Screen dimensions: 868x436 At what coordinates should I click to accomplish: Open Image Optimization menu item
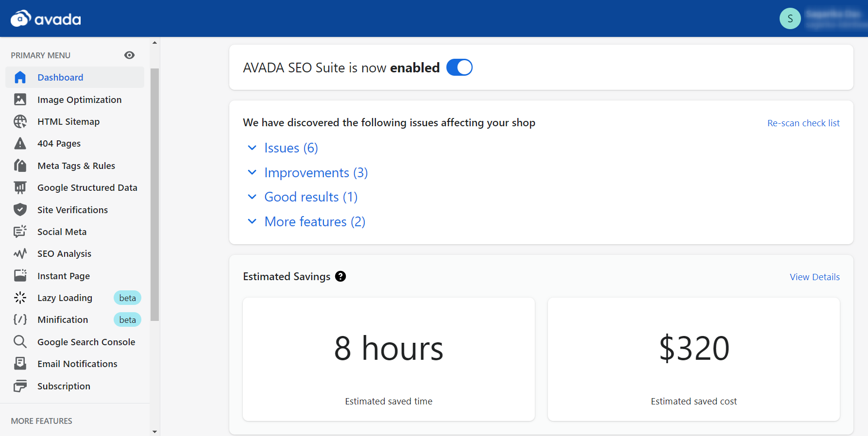[75, 100]
